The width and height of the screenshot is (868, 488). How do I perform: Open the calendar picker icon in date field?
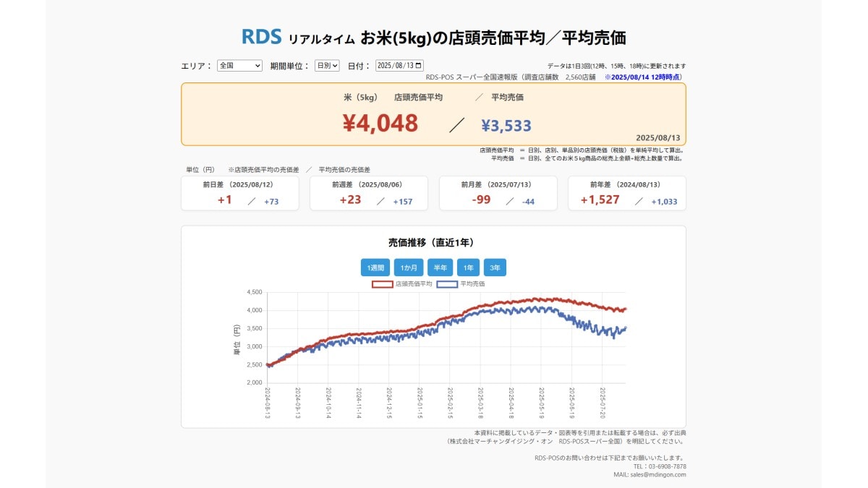418,65
